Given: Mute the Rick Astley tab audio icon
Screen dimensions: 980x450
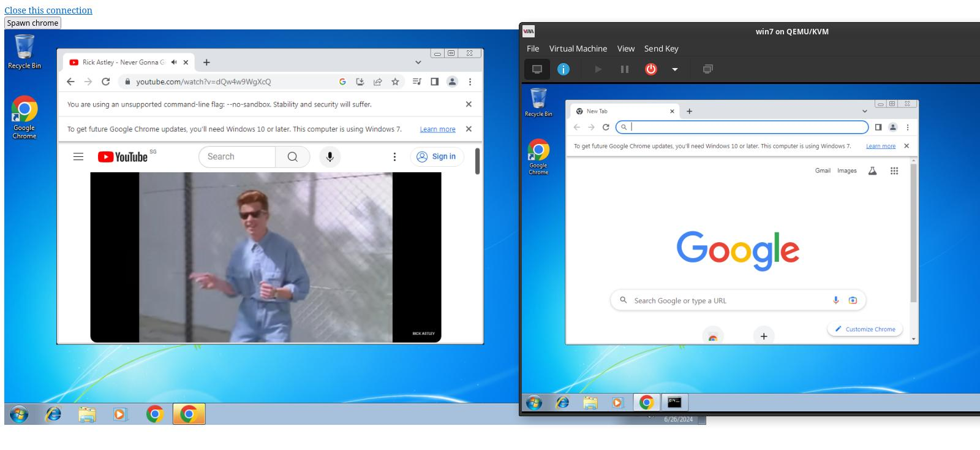Looking at the screenshot, I should click(x=174, y=62).
